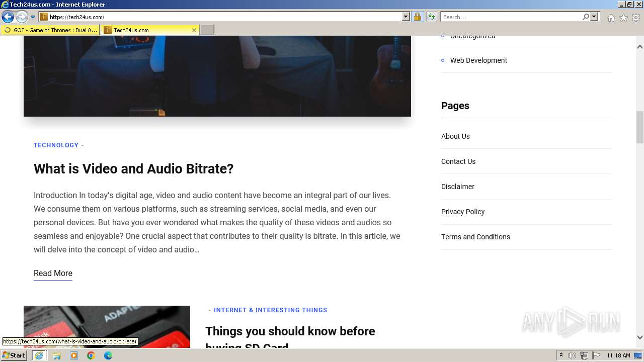The image size is (644, 362).
Task: Open the Disclaimer page
Action: pos(458,187)
